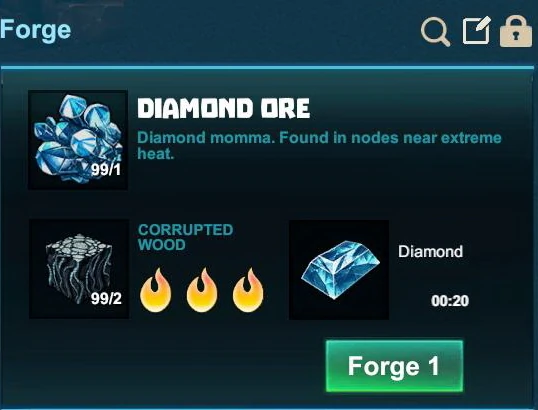Image resolution: width=538 pixels, height=410 pixels.
Task: Click the CORRUPTED WOOD label
Action: [185, 237]
